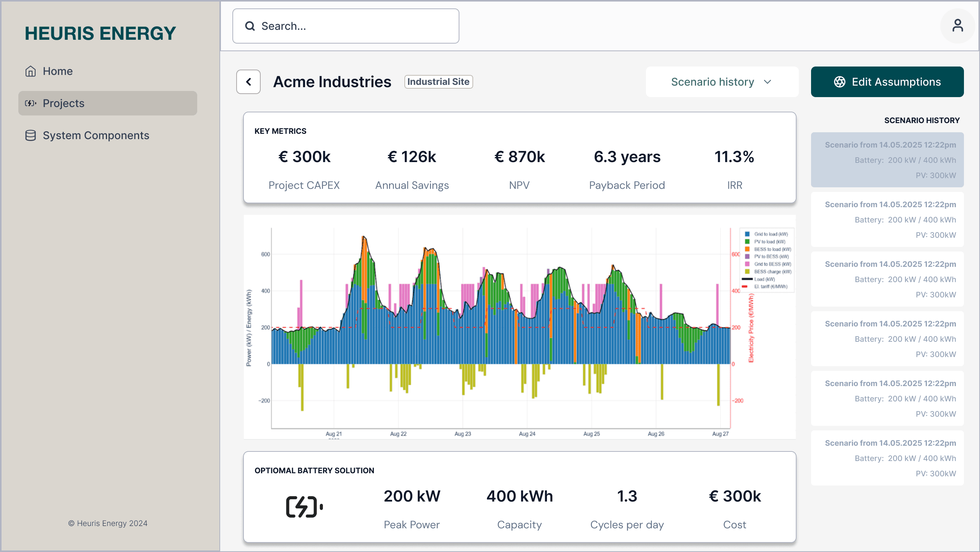The width and height of the screenshot is (980, 552).
Task: Select the last scenario history entry
Action: pos(887,458)
